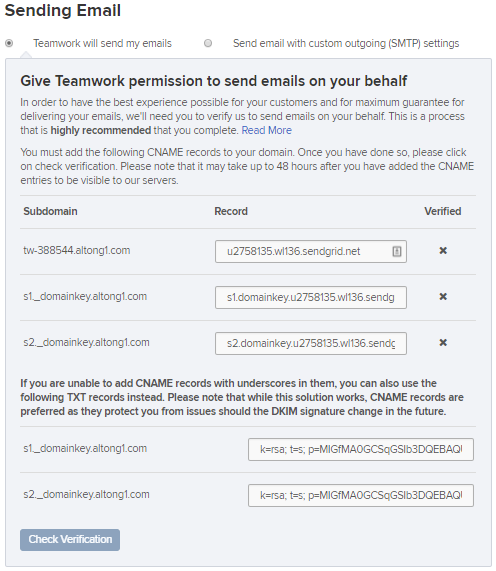Click the u2758135.wl136.sendgrid.net record field
This screenshot has width=496, height=571.
(x=311, y=251)
